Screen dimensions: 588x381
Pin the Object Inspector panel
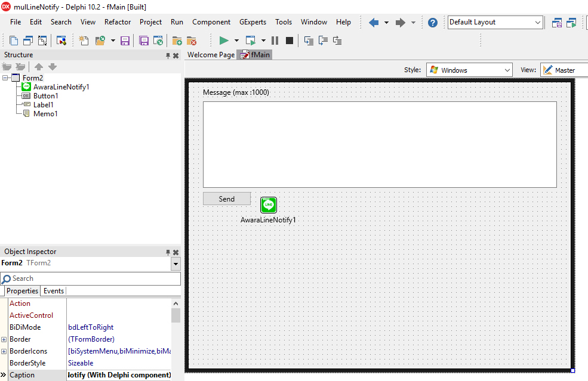pos(168,252)
